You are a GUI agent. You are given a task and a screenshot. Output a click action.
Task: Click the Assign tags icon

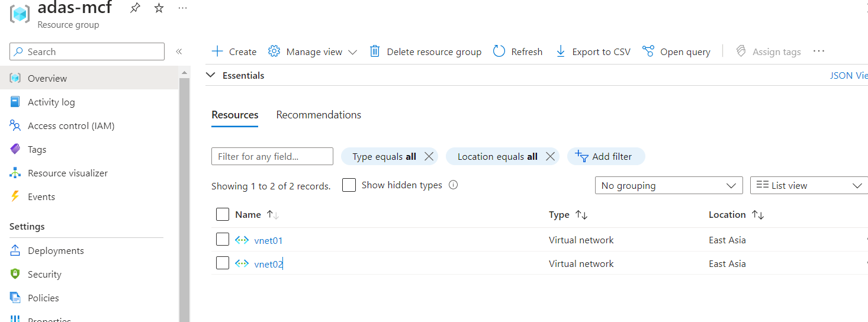(x=741, y=51)
